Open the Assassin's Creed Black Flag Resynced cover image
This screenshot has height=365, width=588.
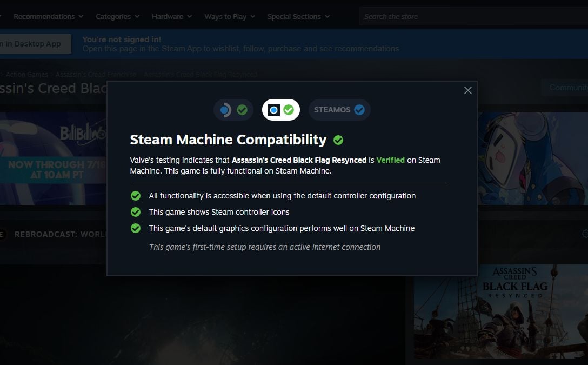[500, 311]
